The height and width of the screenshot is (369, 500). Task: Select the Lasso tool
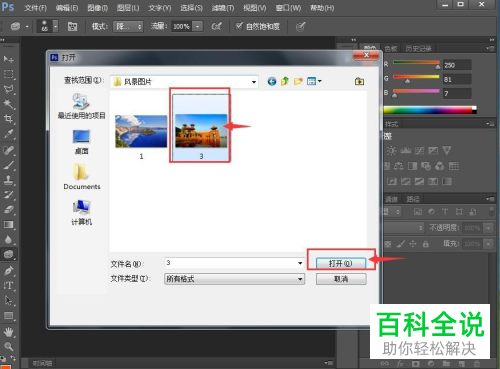[x=8, y=89]
